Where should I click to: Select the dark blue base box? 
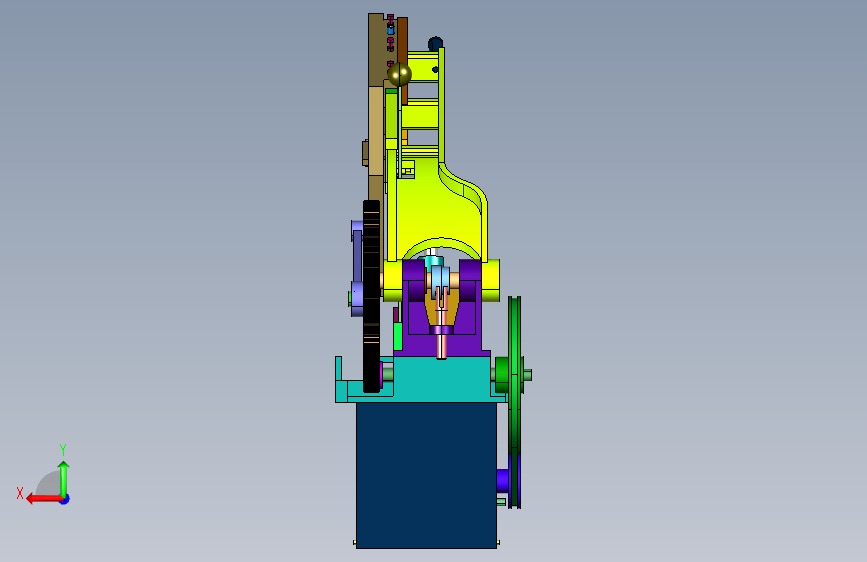point(426,475)
